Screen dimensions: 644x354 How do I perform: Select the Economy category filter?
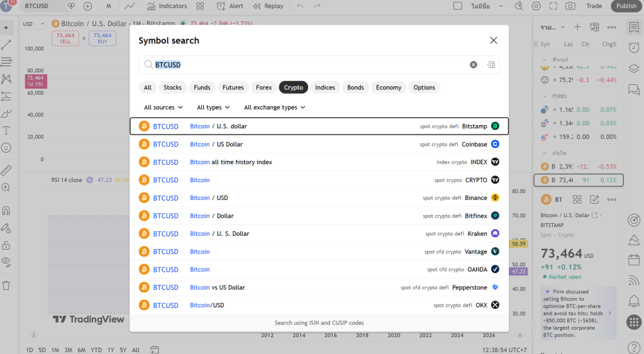click(x=389, y=87)
